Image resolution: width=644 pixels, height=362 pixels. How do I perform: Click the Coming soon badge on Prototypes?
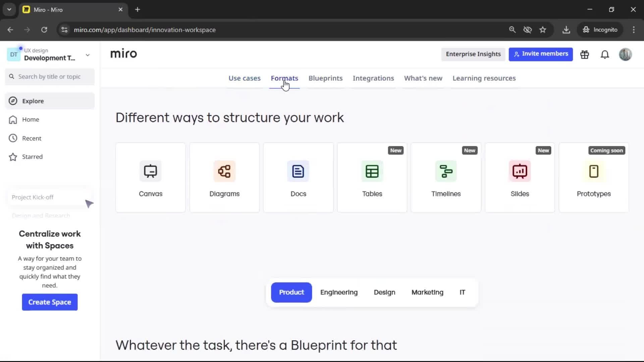tap(606, 150)
